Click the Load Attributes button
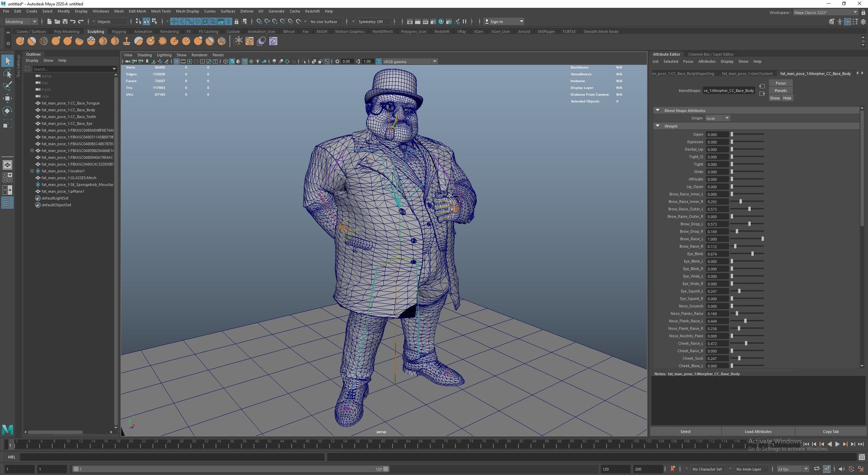 [x=758, y=432]
